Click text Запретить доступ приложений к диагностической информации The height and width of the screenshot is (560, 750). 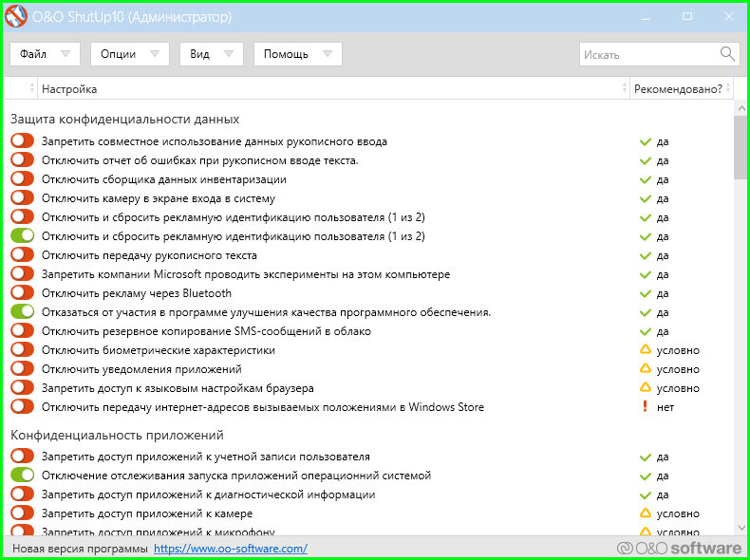pyautogui.click(x=209, y=495)
